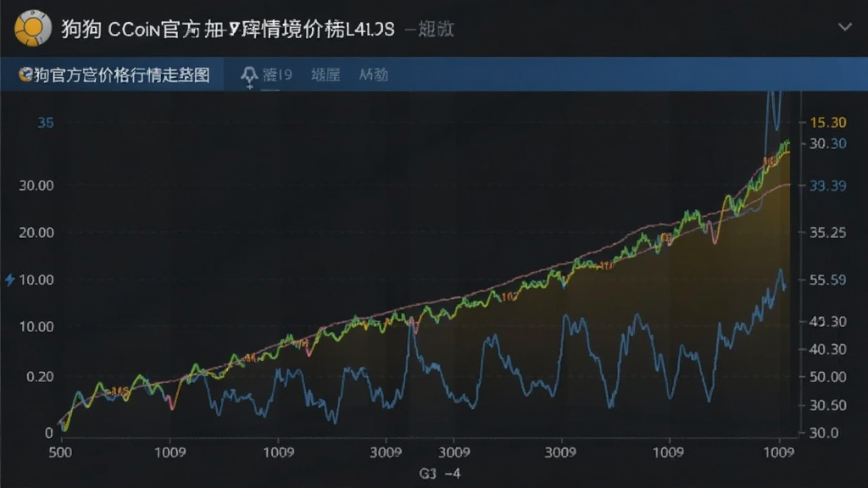
Task: Click the 狗狗 CCoin title text
Action: (x=227, y=29)
